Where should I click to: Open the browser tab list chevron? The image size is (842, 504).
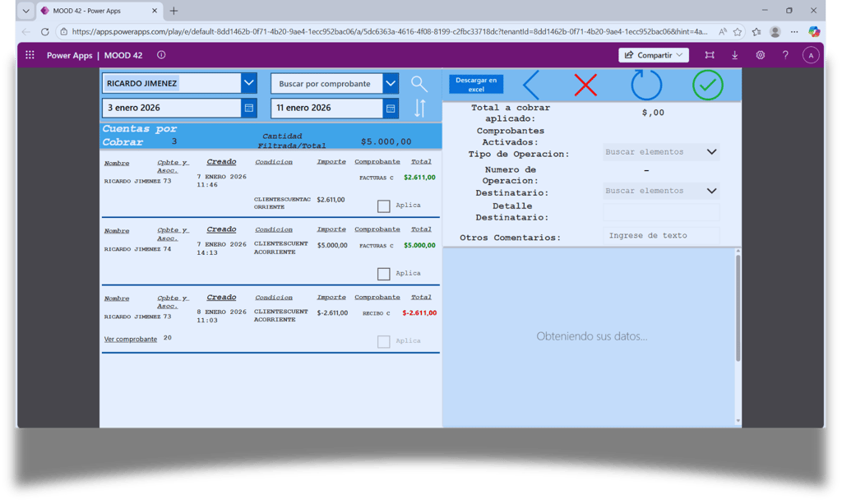[25, 11]
